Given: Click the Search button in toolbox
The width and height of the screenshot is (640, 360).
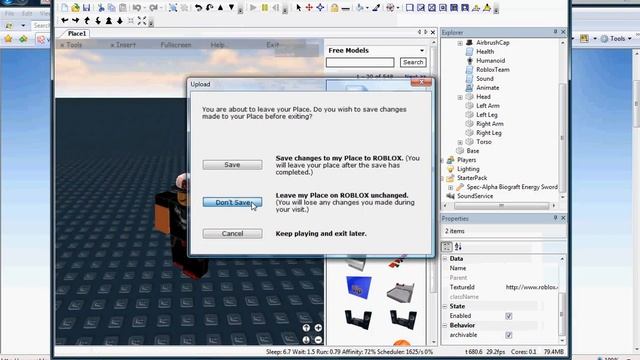Looking at the screenshot, I should coord(413,62).
